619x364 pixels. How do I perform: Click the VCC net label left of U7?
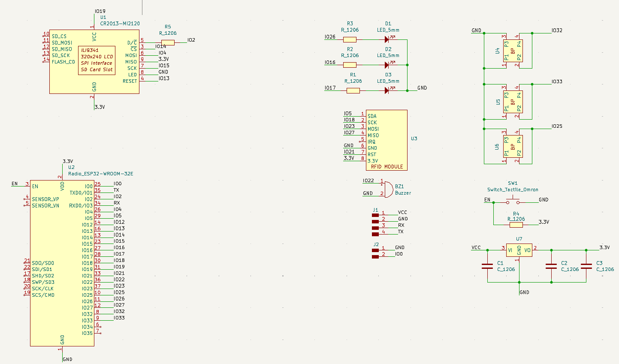pos(476,248)
